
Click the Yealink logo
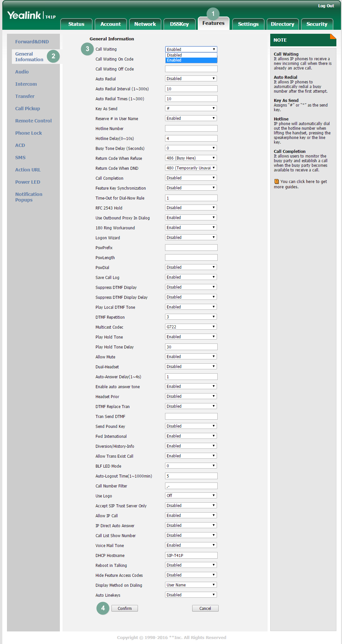pos(24,16)
